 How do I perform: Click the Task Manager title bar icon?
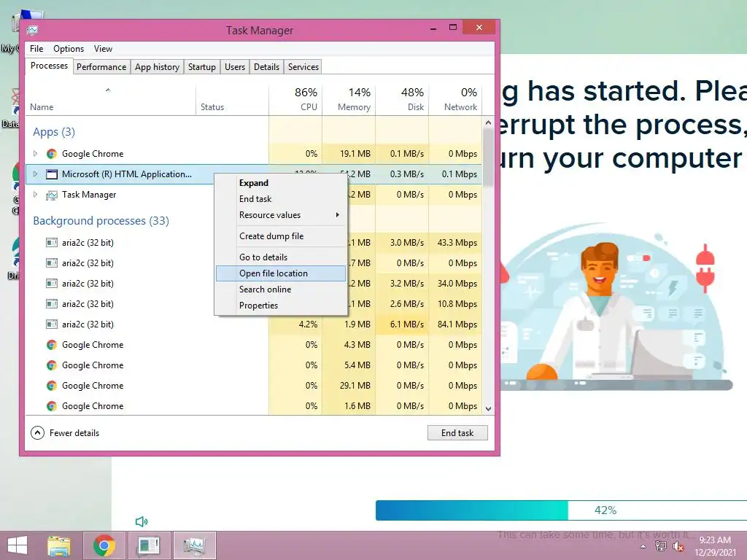pyautogui.click(x=32, y=31)
